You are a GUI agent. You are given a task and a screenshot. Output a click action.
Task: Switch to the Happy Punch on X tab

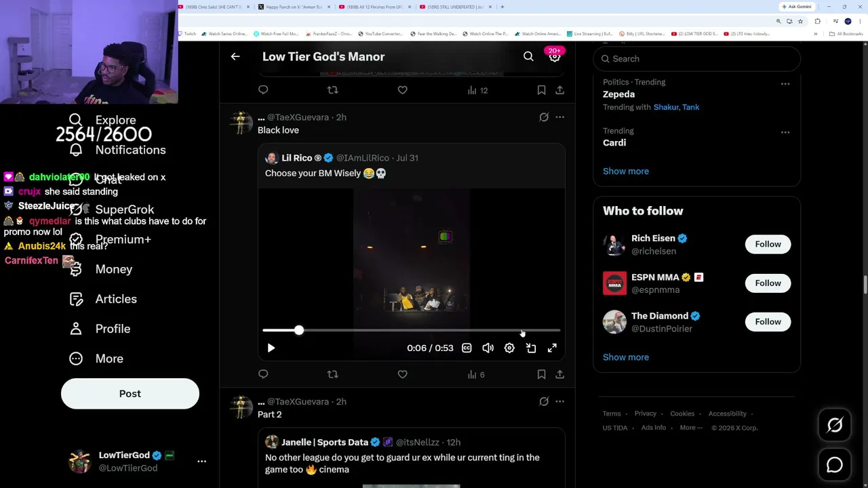pos(294,7)
